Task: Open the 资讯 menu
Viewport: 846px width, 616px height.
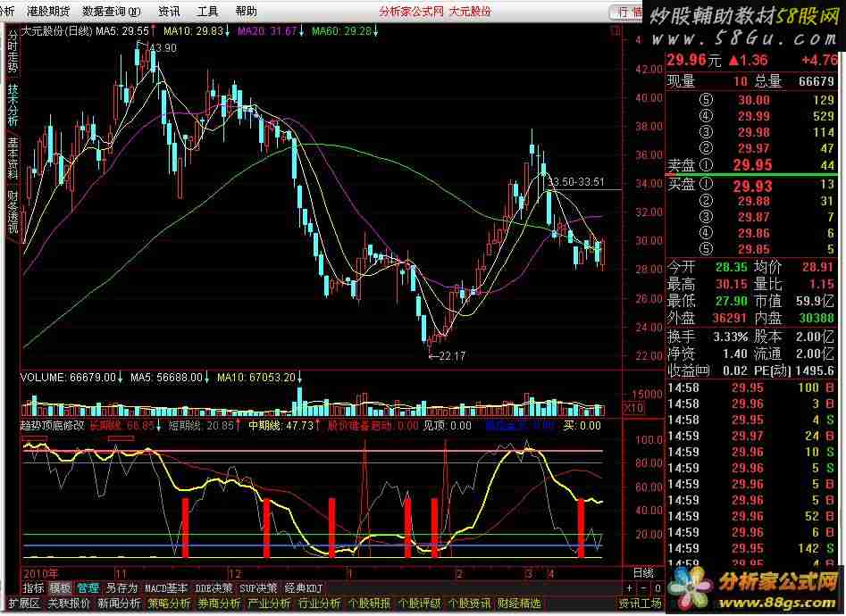Action: point(170,11)
